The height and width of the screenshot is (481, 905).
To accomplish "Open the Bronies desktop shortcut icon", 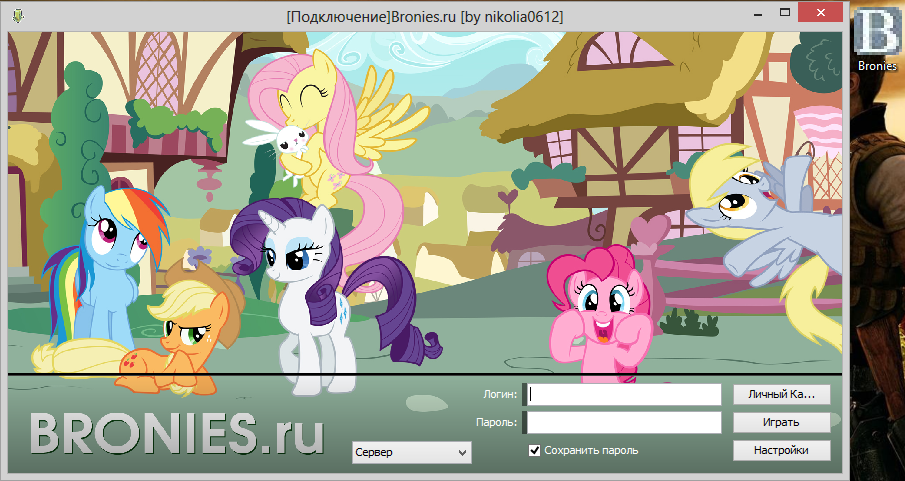I will click(877, 30).
